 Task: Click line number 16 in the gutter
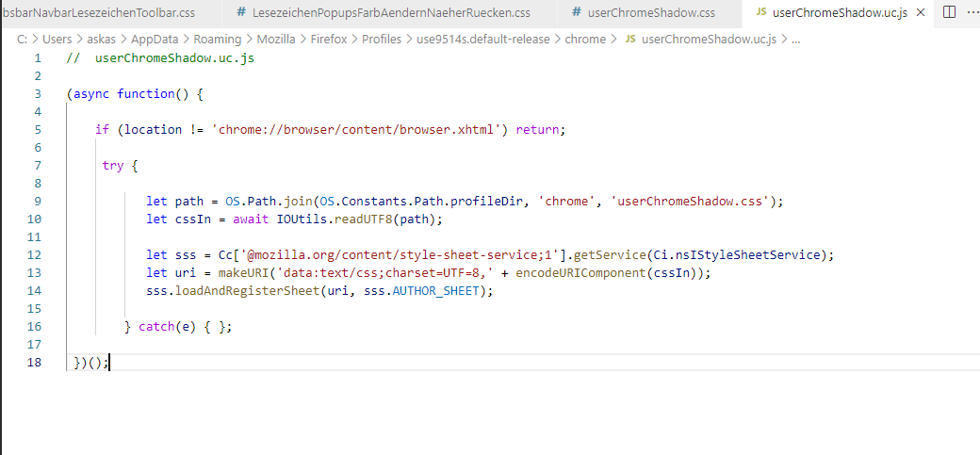click(34, 327)
